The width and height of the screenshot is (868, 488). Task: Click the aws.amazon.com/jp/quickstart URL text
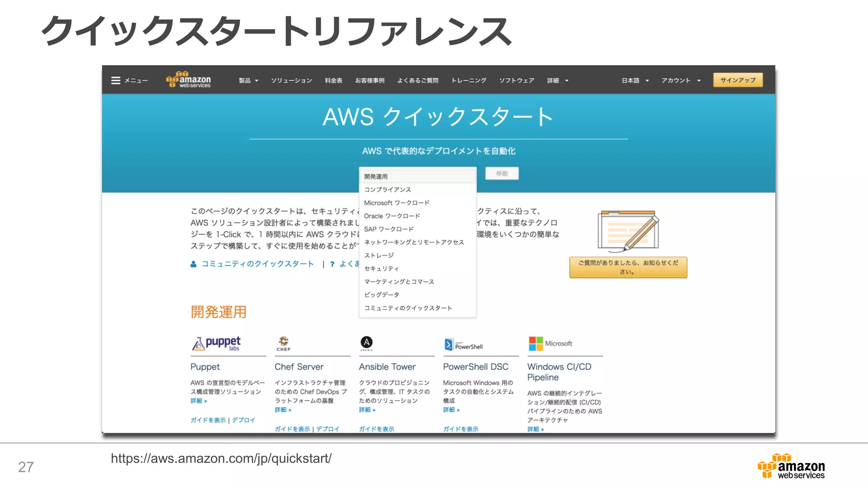221,459
